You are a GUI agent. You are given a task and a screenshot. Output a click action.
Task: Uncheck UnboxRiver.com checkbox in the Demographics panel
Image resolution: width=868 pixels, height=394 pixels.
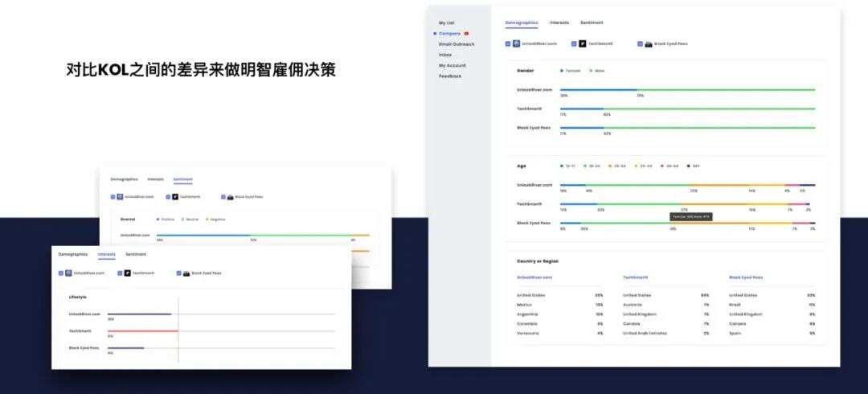pyautogui.click(x=508, y=43)
